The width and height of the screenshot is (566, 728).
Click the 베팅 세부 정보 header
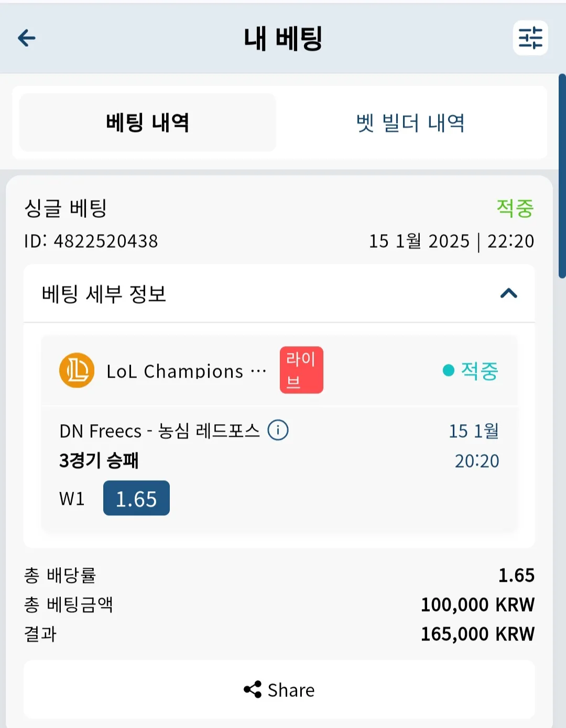click(279, 293)
